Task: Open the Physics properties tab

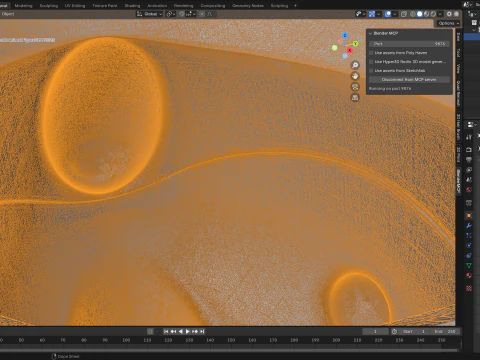Action: click(469, 246)
